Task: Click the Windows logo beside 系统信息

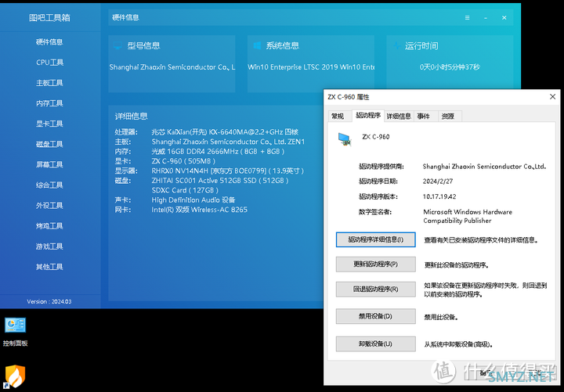Action: 257,45
